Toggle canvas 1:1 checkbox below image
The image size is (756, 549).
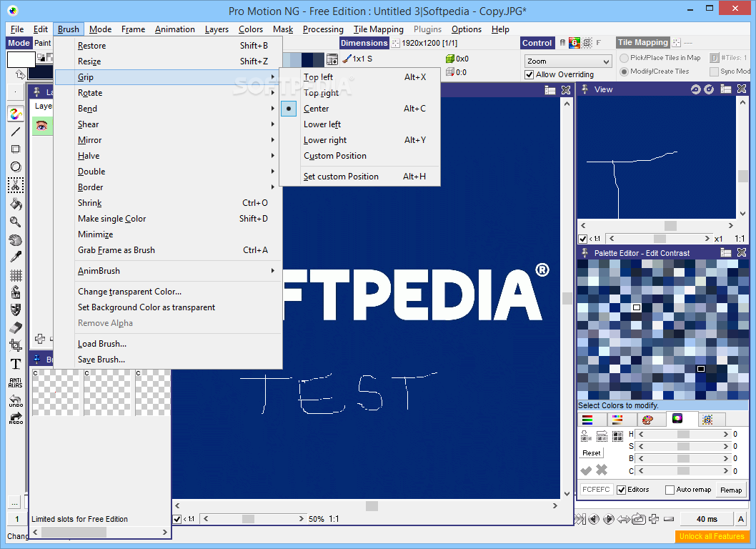coord(177,519)
